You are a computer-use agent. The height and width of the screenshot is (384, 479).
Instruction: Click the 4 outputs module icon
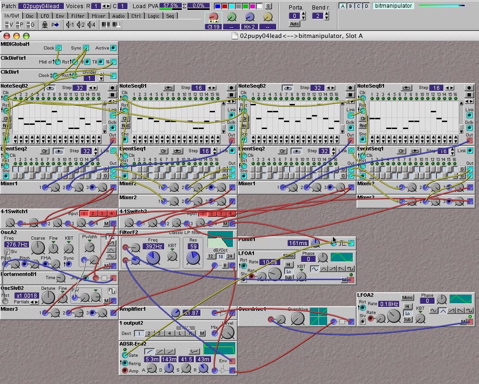tap(91, 25)
